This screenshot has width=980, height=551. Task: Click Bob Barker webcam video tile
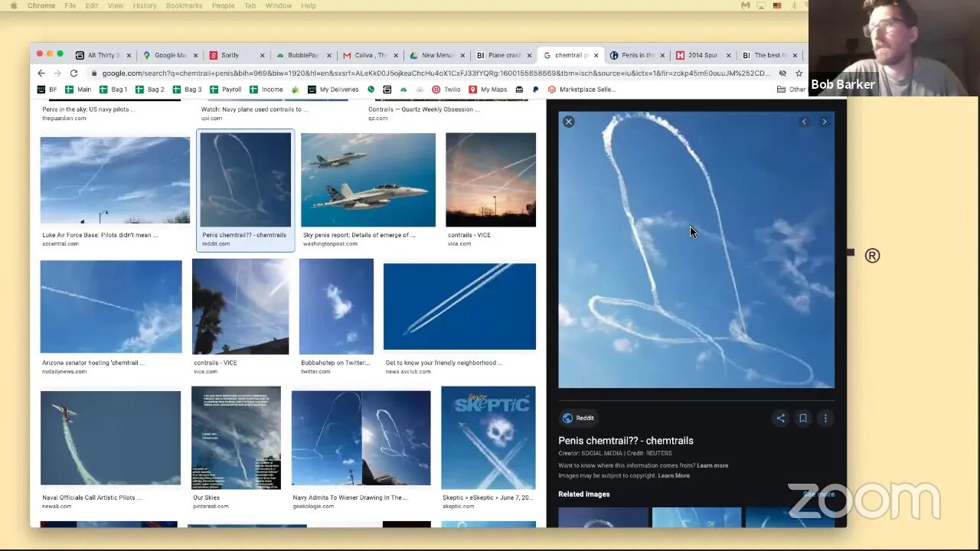pos(894,48)
